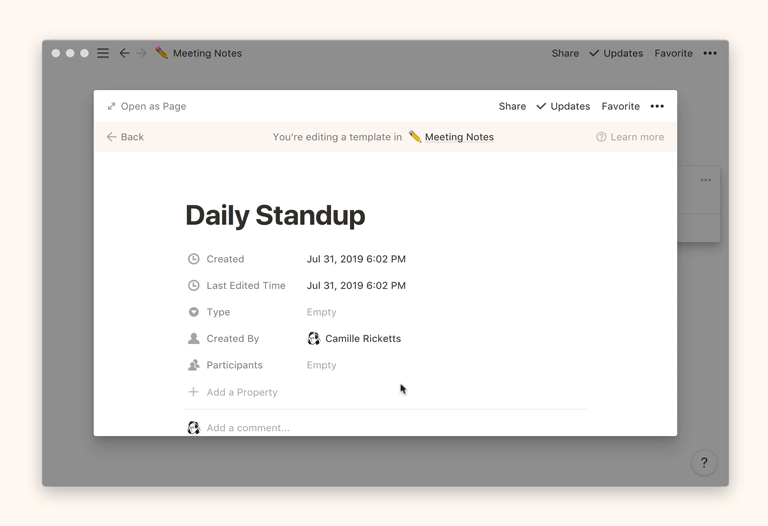
Task: Click Favorite in the modal header
Action: click(621, 106)
